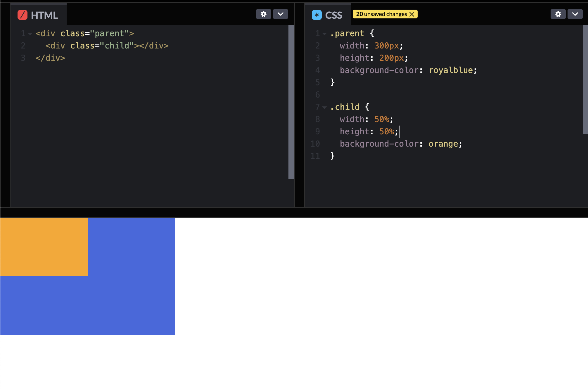Viewport: 588px width, 389px height.
Task: Click the child div line in HTML
Action: 107,46
